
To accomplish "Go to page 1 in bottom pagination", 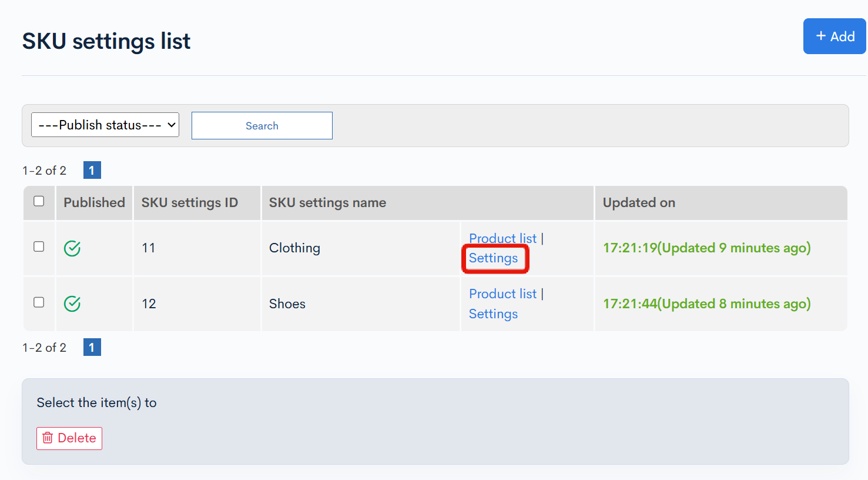I will (92, 347).
